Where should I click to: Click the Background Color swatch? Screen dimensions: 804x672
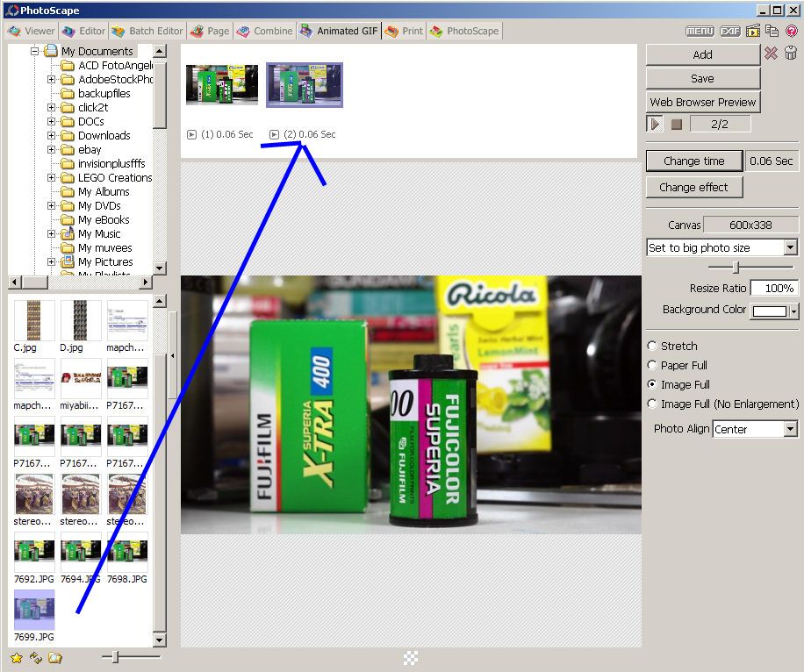pyautogui.click(x=770, y=311)
